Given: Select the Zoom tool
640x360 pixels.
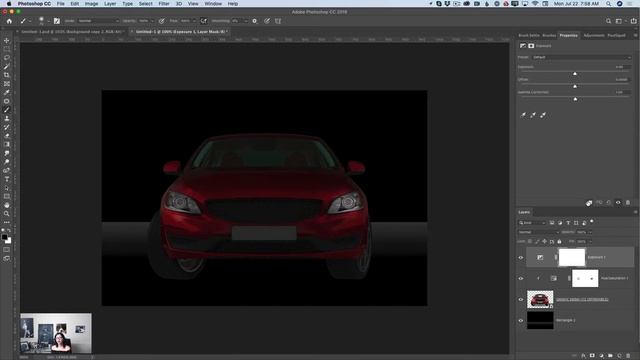Looking at the screenshot, I should pos(7,213).
